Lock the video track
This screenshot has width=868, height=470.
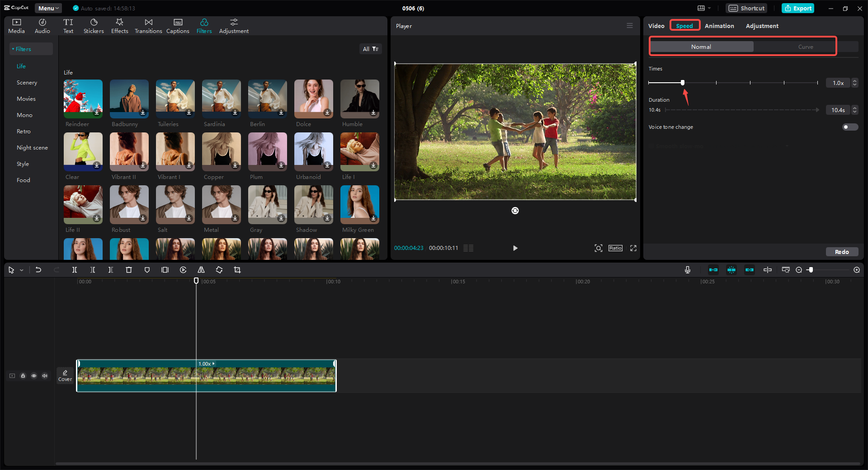click(x=23, y=376)
